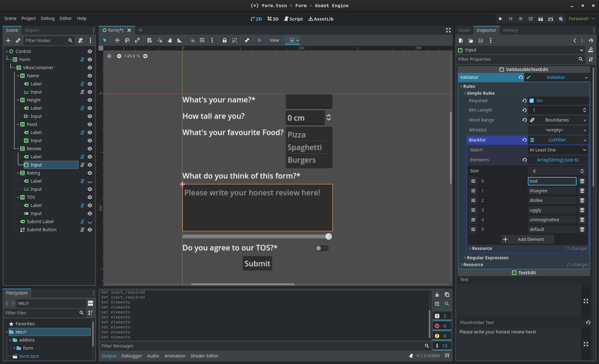Click the Lock icon in toolbar

tap(224, 40)
